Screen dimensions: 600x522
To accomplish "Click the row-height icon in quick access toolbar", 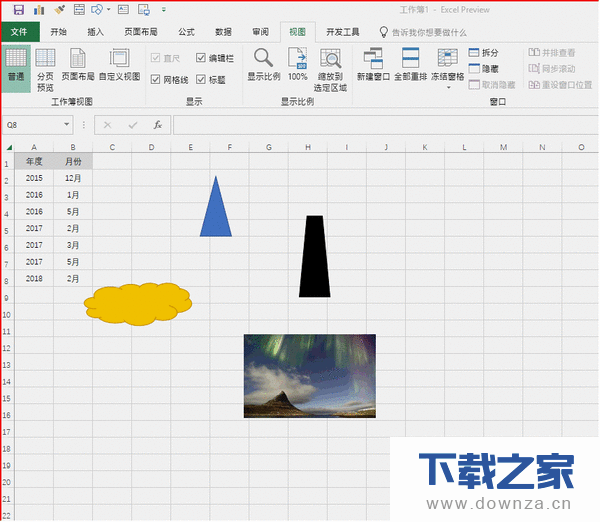I will click(x=79, y=10).
